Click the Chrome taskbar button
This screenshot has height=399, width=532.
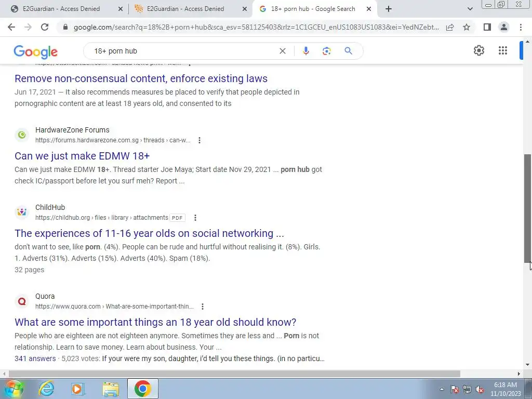pos(143,389)
